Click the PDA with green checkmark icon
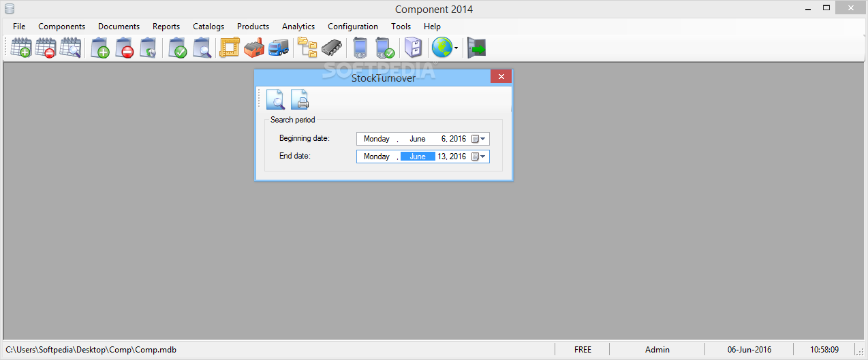 385,48
